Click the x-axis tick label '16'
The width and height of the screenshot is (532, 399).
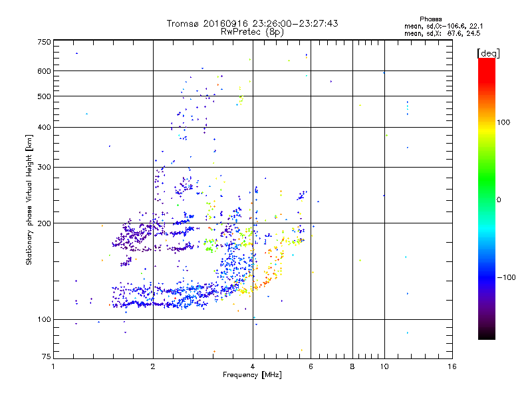coord(452,366)
